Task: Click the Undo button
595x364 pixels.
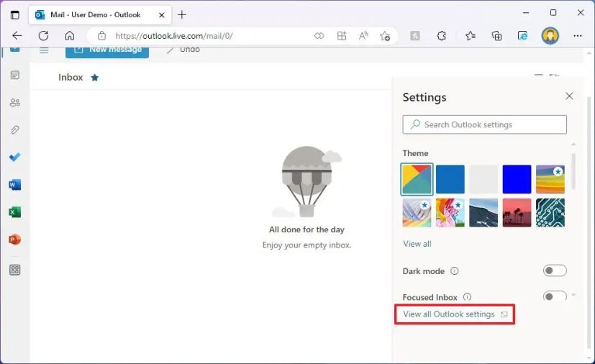Action: pos(183,50)
